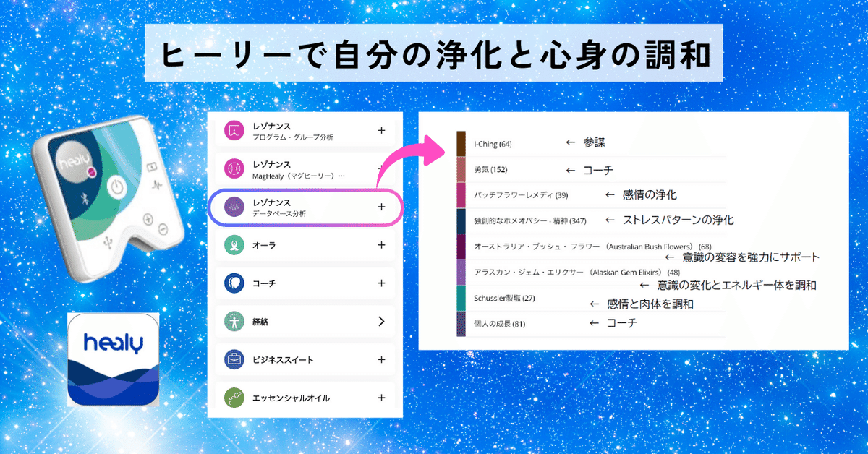Open the I-Ching (64) database entry
This screenshot has height=454, width=868.
coord(493,144)
